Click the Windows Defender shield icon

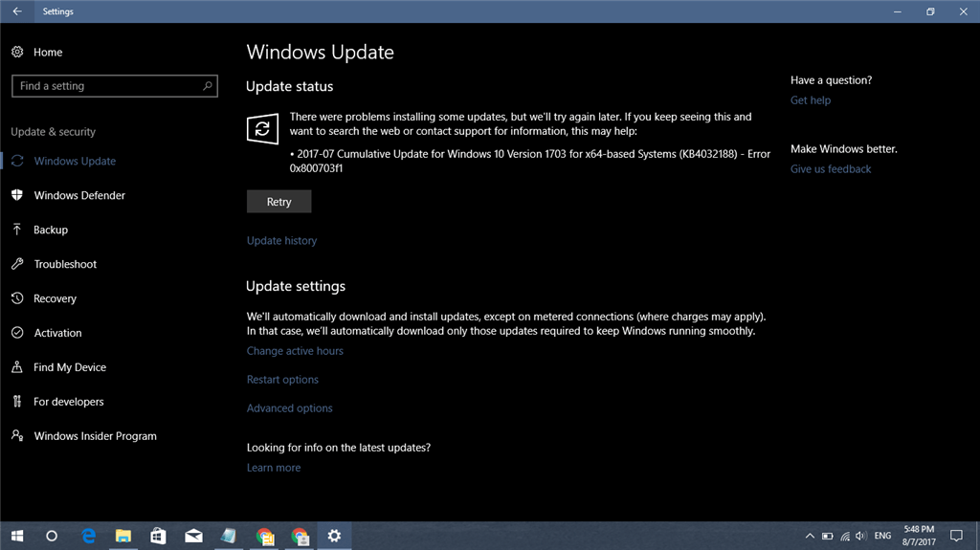tap(17, 195)
